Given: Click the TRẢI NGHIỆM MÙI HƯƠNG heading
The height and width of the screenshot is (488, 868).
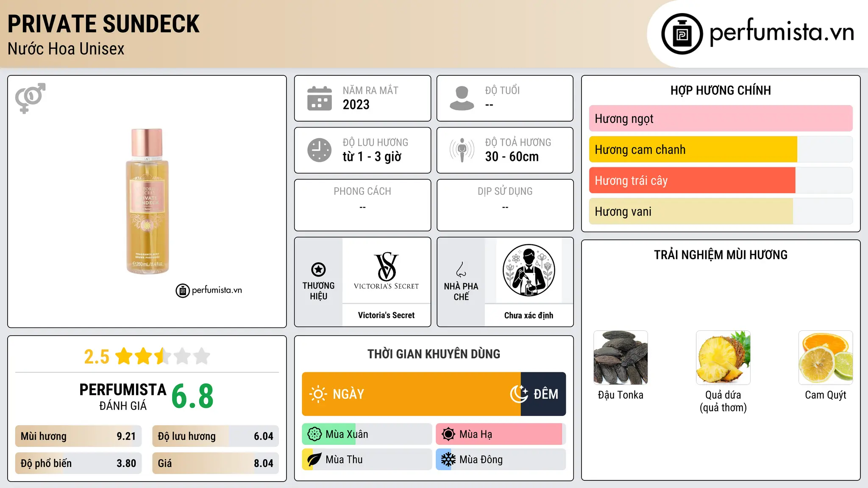Looking at the screenshot, I should pos(721,255).
